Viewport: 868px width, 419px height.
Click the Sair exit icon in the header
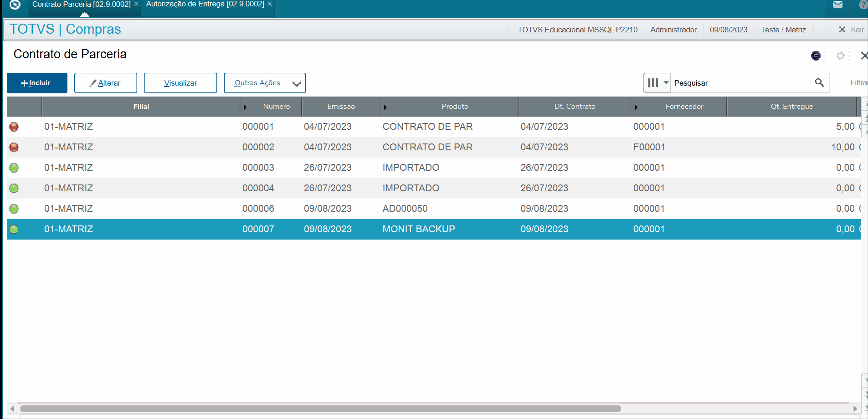[842, 30]
